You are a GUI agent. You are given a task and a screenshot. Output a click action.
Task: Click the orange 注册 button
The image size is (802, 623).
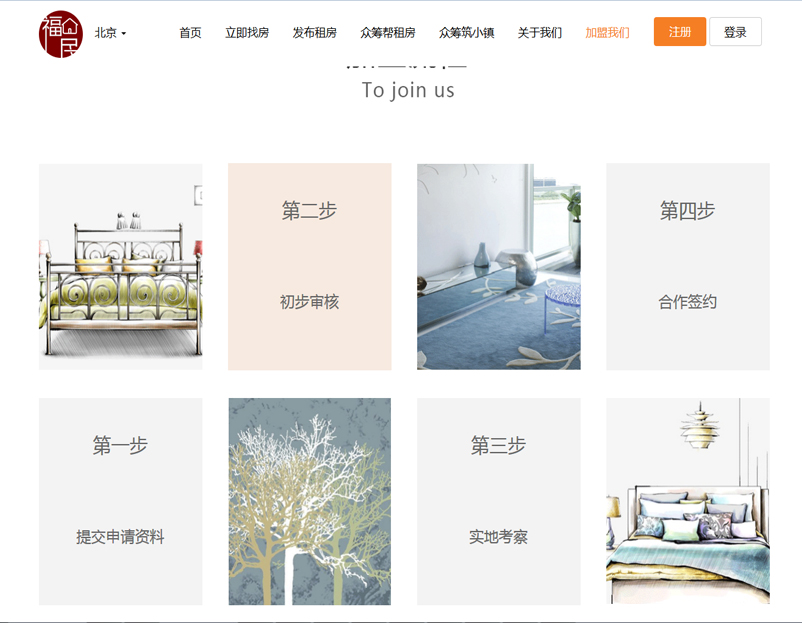680,32
